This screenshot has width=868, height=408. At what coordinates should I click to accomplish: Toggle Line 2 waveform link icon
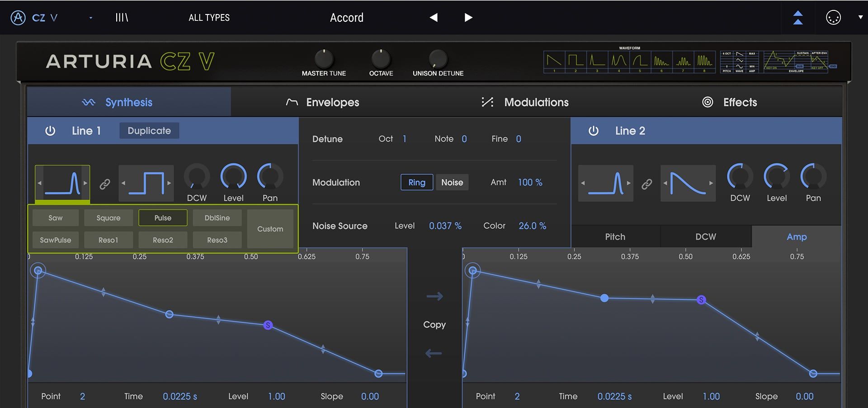coord(647,184)
